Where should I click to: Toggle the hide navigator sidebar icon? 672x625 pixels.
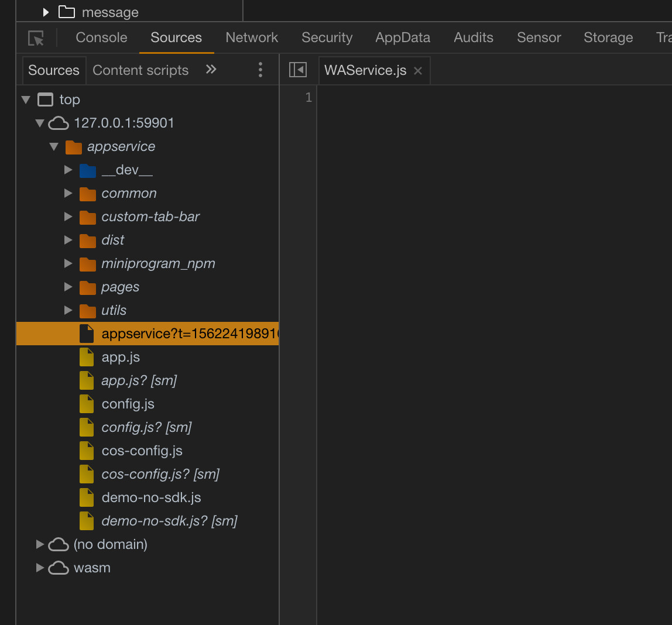pyautogui.click(x=298, y=70)
